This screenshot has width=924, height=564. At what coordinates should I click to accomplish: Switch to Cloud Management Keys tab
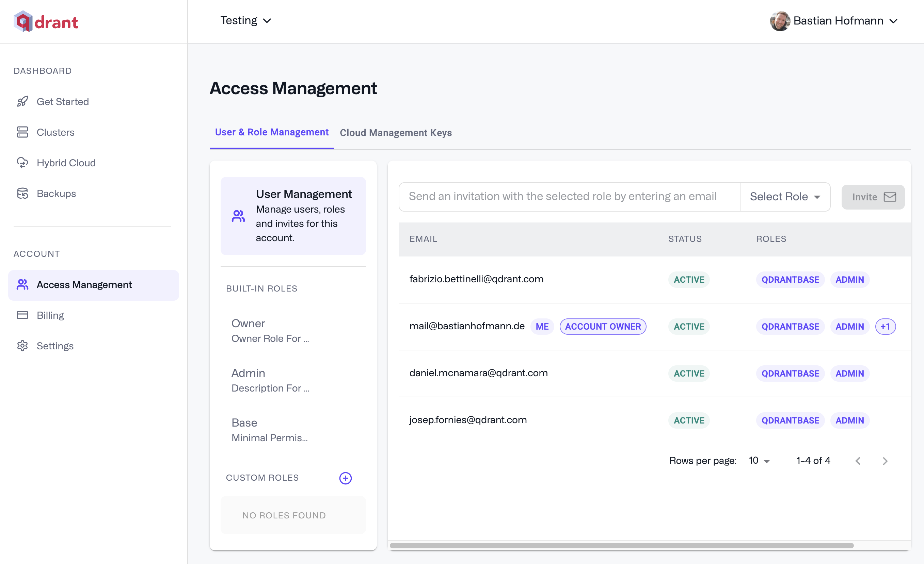point(395,133)
